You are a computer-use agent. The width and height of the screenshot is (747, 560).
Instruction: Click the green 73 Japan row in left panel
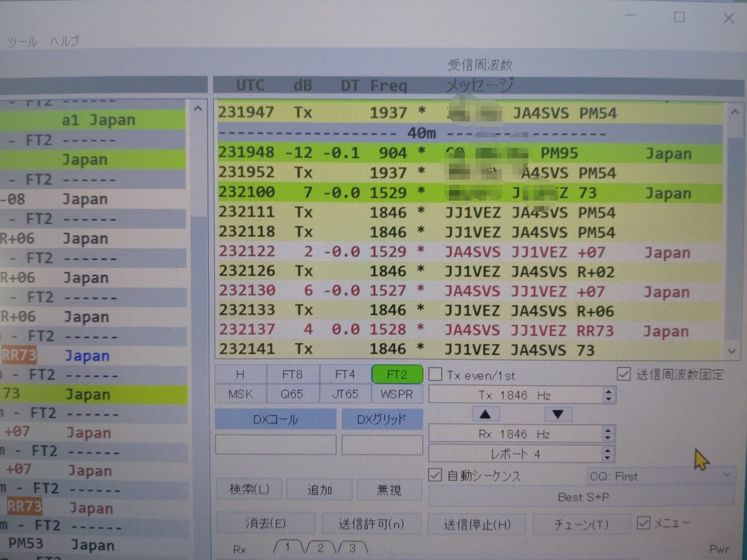click(x=93, y=394)
